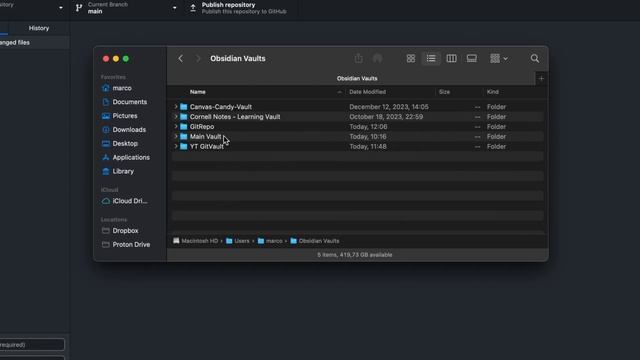Sort by Kind column header

(493, 92)
